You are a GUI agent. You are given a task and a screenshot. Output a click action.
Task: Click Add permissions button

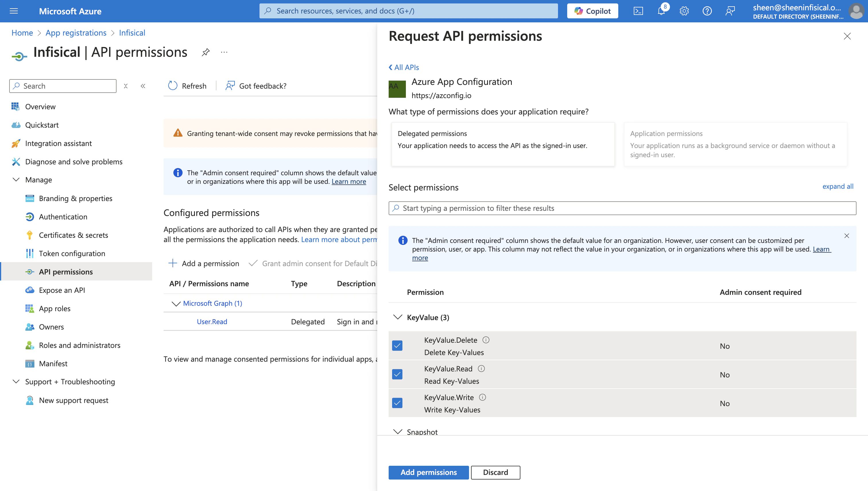pyautogui.click(x=429, y=472)
